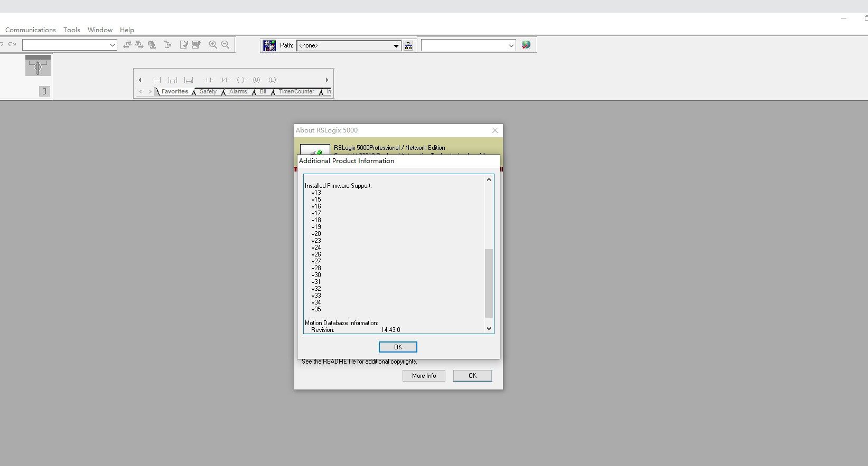This screenshot has width=868, height=466.
Task: Close the About RSLogix 5000 dialog
Action: (x=495, y=130)
